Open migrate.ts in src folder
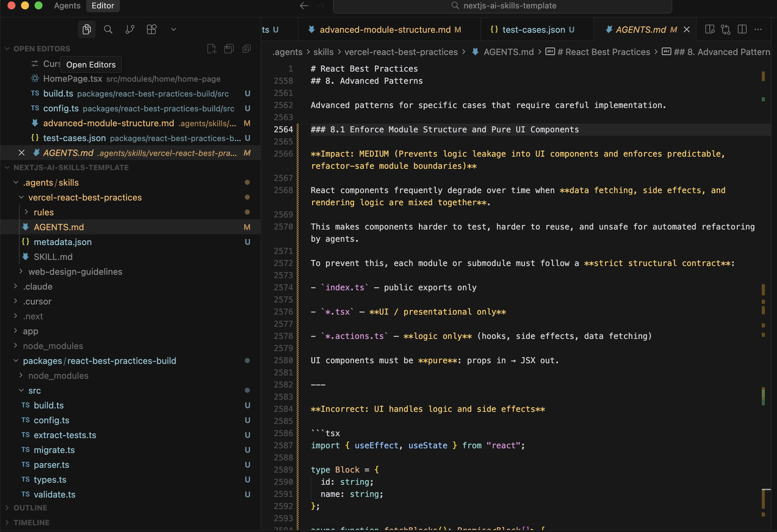The width and height of the screenshot is (777, 532). click(130, 450)
